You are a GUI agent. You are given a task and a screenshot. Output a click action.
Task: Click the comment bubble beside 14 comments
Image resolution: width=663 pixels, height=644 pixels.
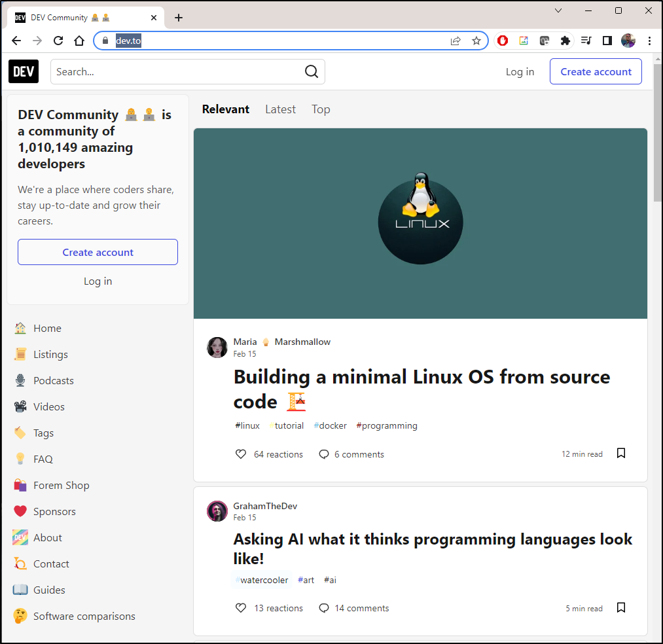tap(324, 608)
